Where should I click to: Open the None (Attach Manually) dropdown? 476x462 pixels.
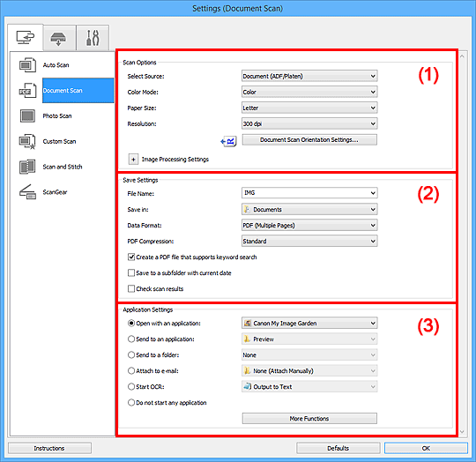pos(309,370)
